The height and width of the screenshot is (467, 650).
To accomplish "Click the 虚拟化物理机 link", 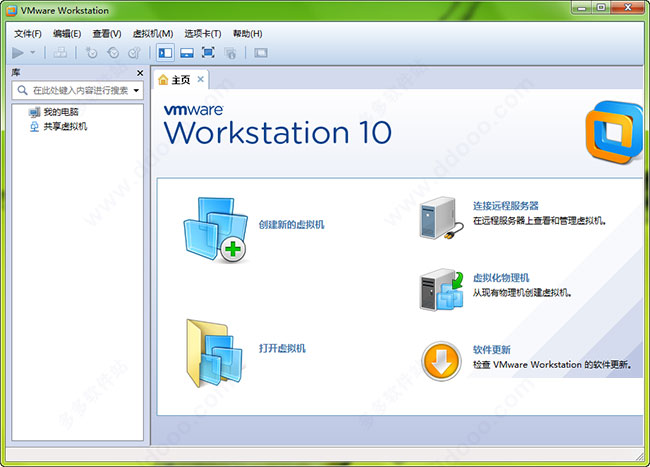I will pos(501,278).
